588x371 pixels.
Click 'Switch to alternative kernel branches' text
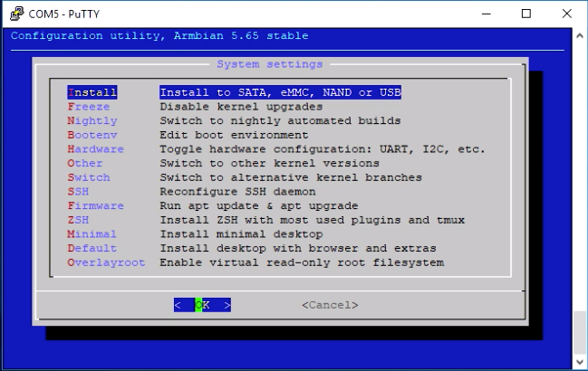pos(291,177)
